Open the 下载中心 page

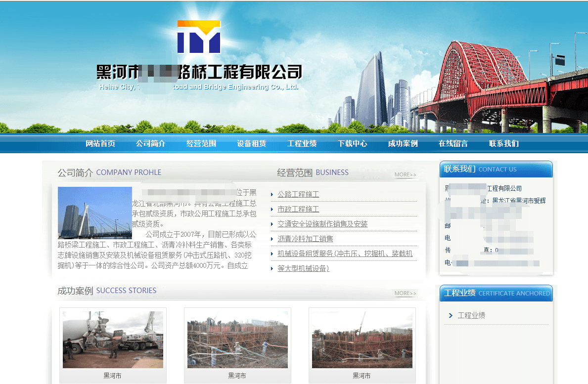coord(353,144)
